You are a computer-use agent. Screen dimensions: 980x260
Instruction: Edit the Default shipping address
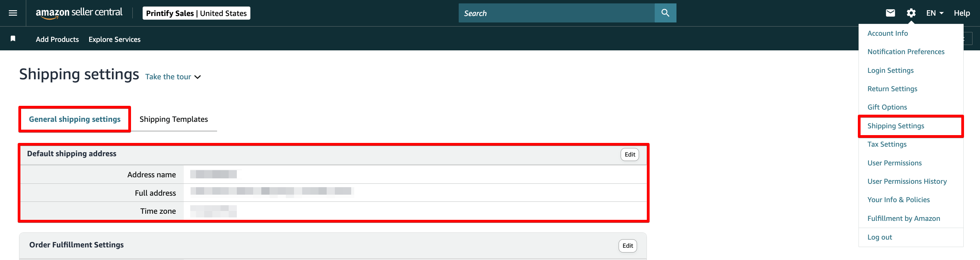(630, 155)
